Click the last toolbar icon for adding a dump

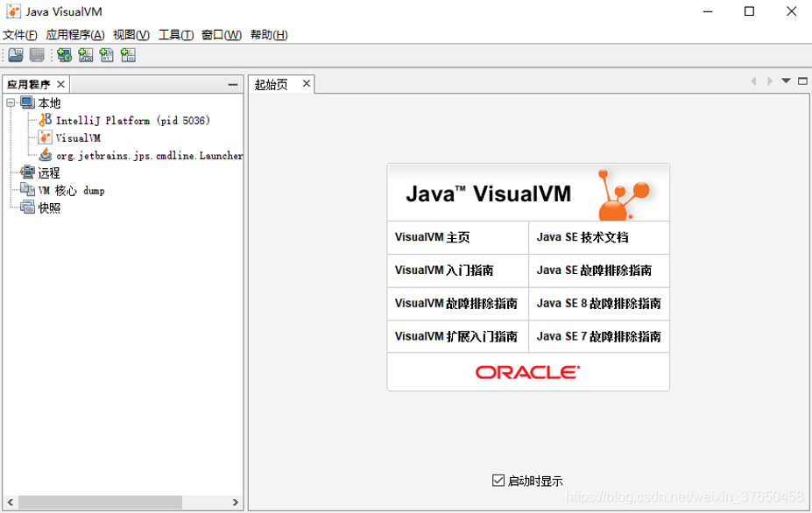pos(128,55)
